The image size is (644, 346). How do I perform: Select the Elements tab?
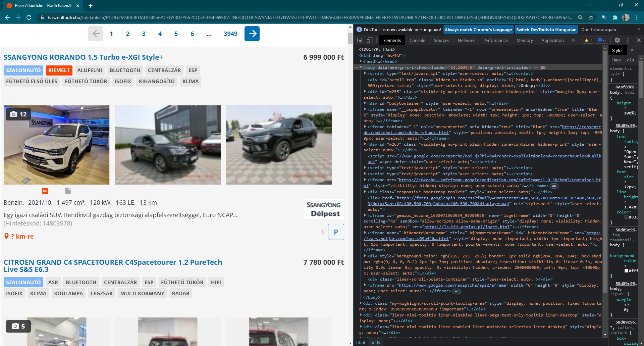tap(392, 40)
